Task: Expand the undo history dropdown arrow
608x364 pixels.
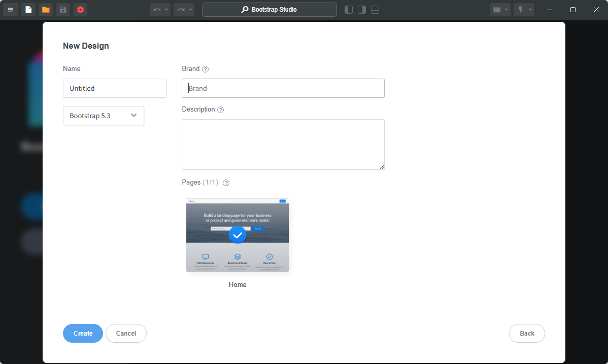Action: tap(165, 9)
